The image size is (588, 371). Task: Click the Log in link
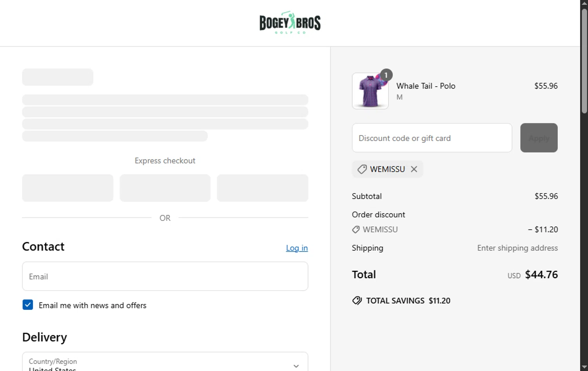click(297, 248)
